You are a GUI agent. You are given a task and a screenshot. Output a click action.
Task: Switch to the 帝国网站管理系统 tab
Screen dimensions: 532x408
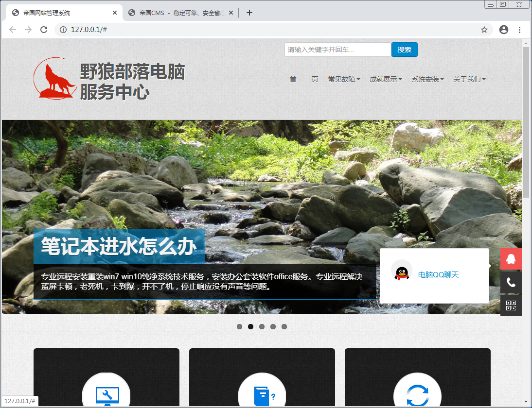[x=64, y=13]
